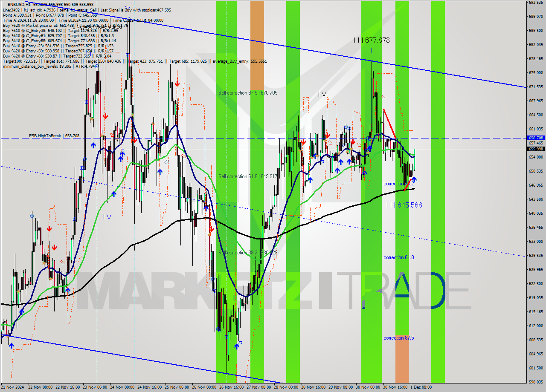Select the Sell correction 87.5 | 670.705 label
546x392 pixels.
[x=248, y=93]
